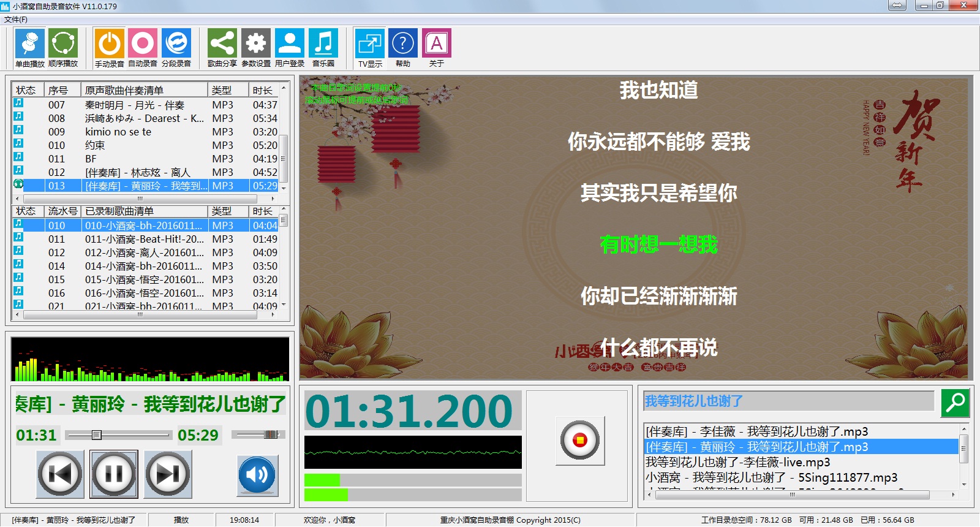Click the song playback progress slider
This screenshot has height=527, width=980.
coord(119,435)
